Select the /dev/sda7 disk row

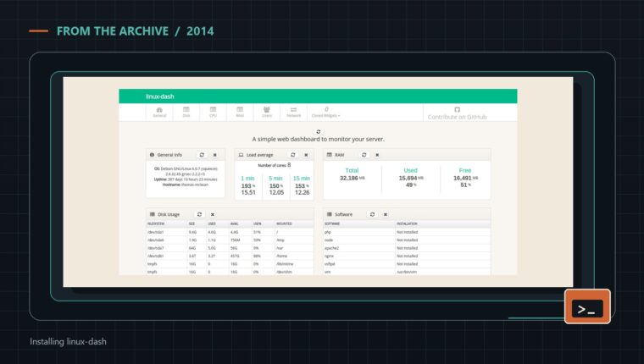[x=230, y=248]
